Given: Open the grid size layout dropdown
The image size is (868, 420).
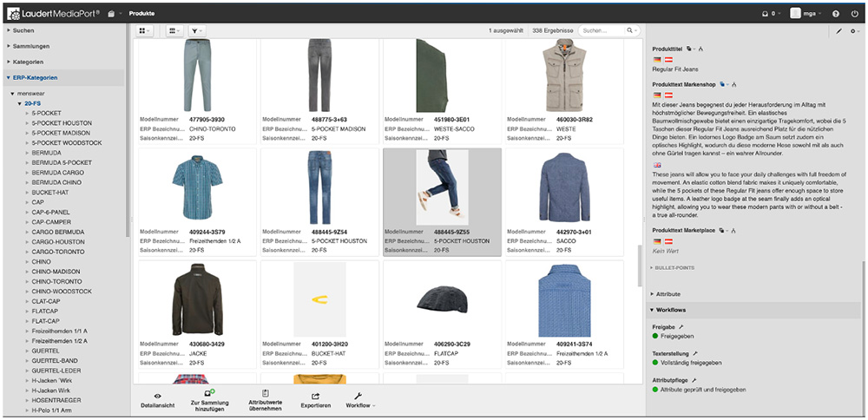Looking at the screenshot, I should 175,31.
